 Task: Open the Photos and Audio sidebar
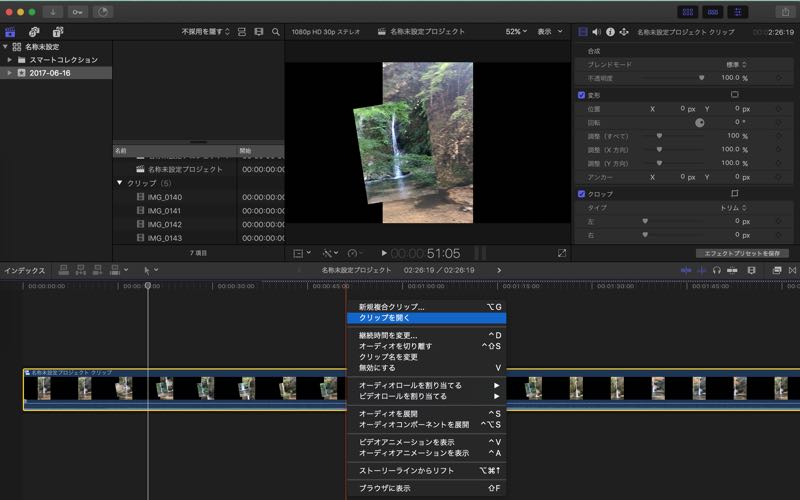pos(33,32)
